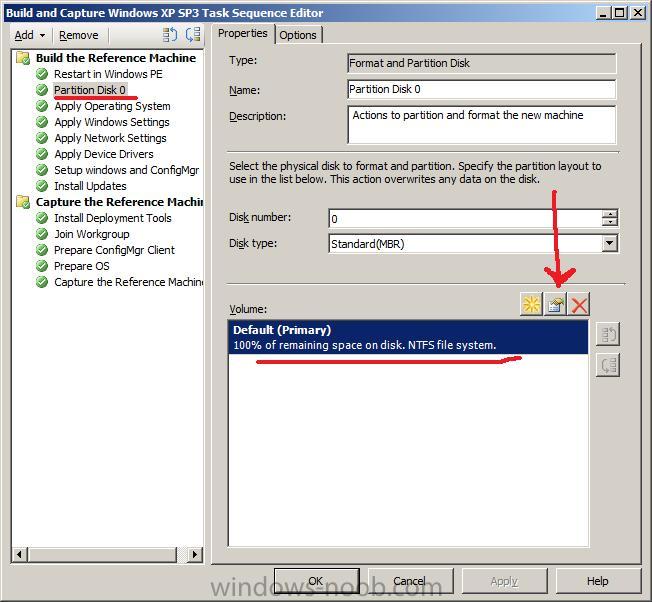Click the move volume down button
This screenshot has width=652, height=602.
(608, 365)
